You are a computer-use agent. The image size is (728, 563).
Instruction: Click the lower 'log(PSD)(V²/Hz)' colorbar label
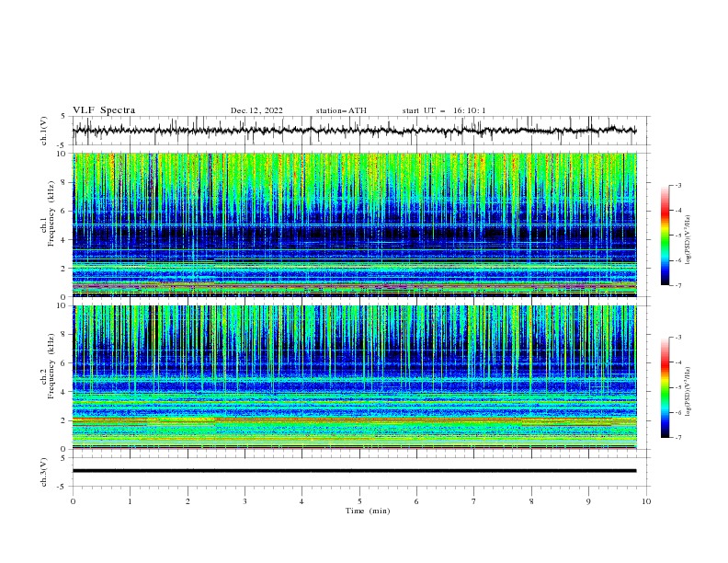pyautogui.click(x=688, y=391)
